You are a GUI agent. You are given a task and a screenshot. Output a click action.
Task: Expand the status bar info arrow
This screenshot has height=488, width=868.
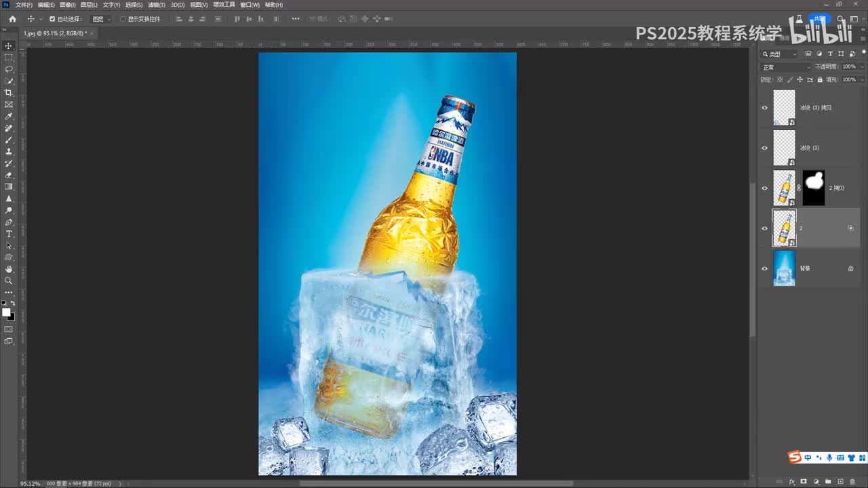pyautogui.click(x=121, y=483)
